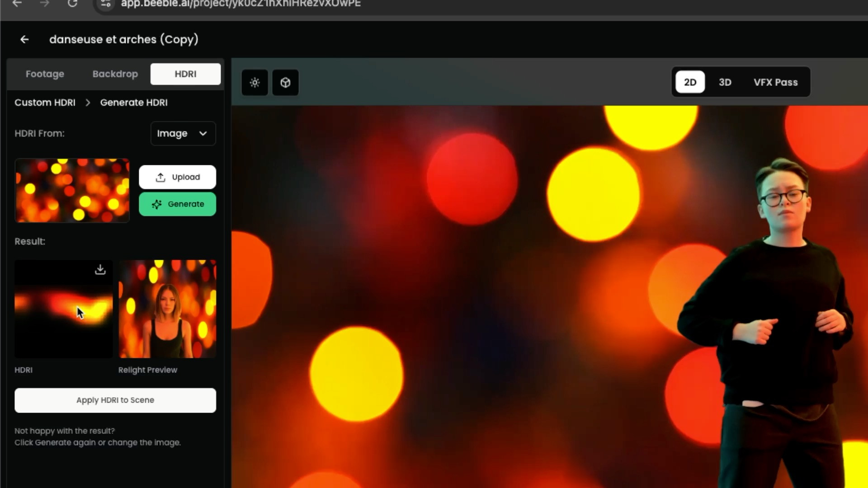Click the Relight Preview caption
Viewport: 868px width, 488px height.
[148, 370]
